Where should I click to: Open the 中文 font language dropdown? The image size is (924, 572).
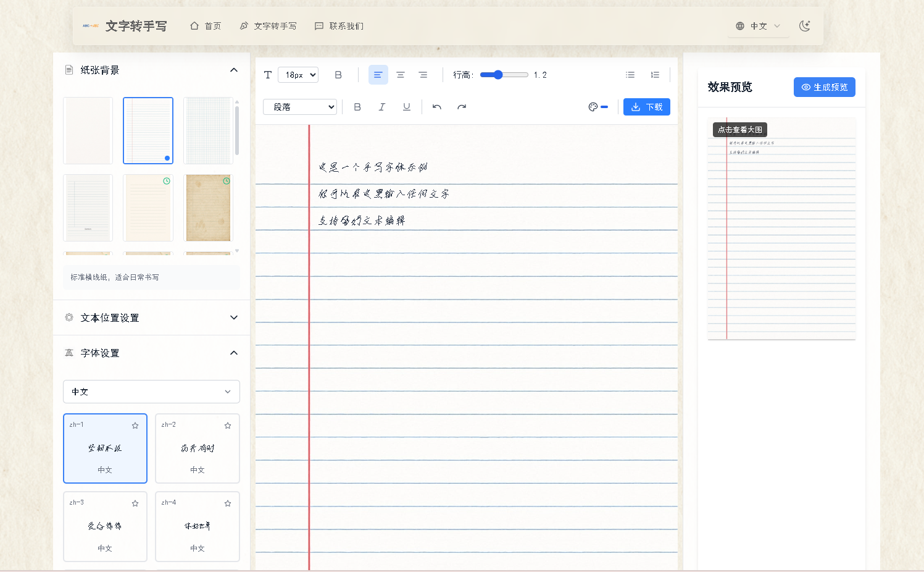151,391
